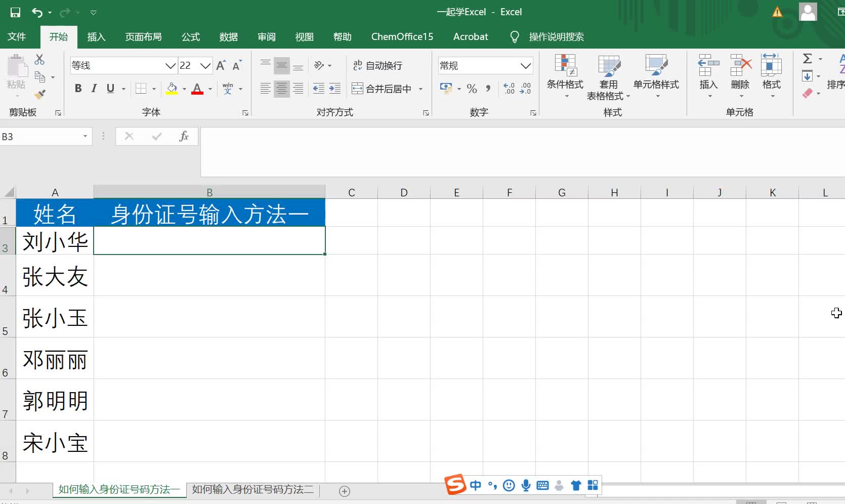
Task: Decrease decimal places
Action: click(526, 89)
